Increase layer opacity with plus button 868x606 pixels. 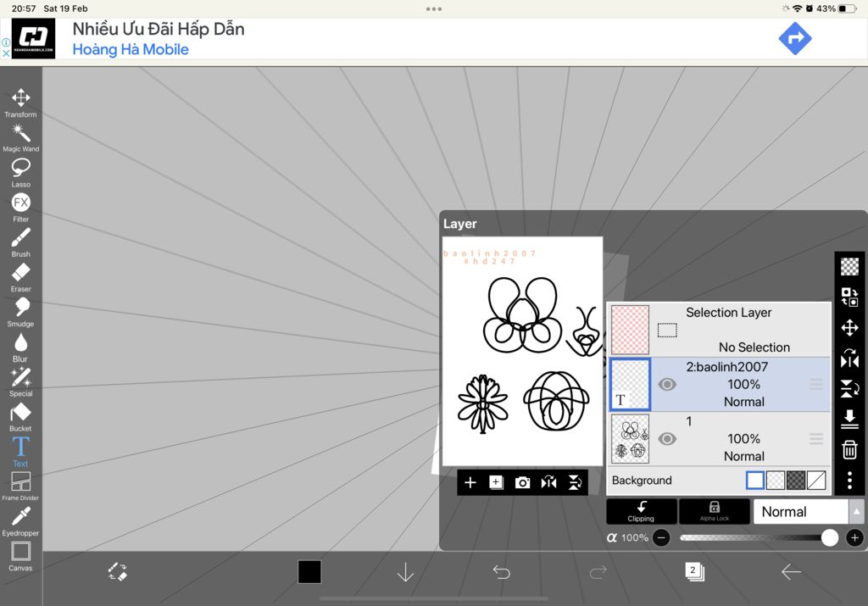point(854,537)
